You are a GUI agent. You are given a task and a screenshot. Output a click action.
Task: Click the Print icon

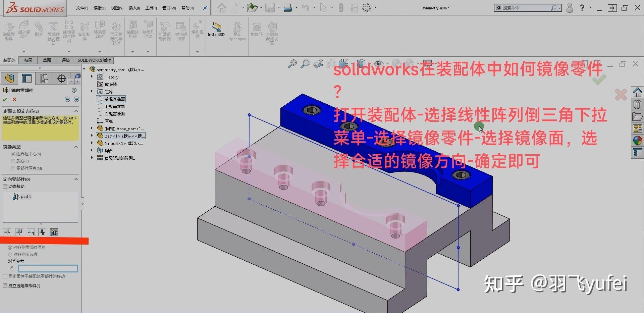pyautogui.click(x=288, y=7)
